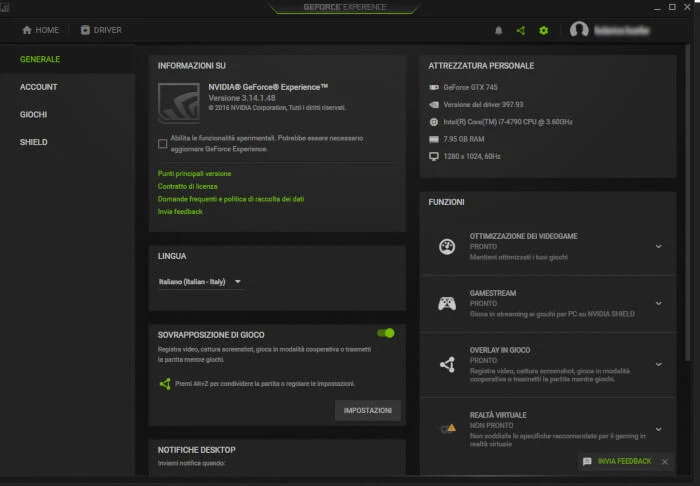Enable experimental features checkbox
Screen dimensions: 700x486
[162, 144]
